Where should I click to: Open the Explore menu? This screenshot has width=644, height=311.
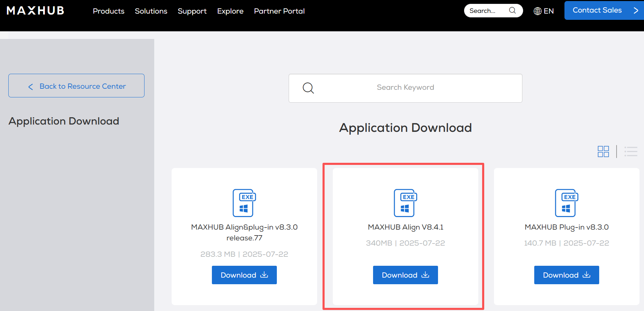[230, 11]
